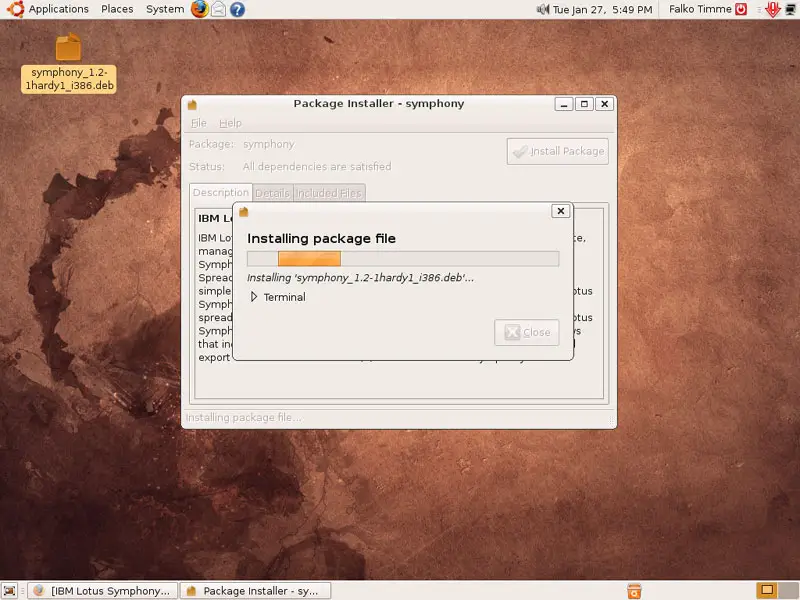Open the File menu in Package Installer

198,123
